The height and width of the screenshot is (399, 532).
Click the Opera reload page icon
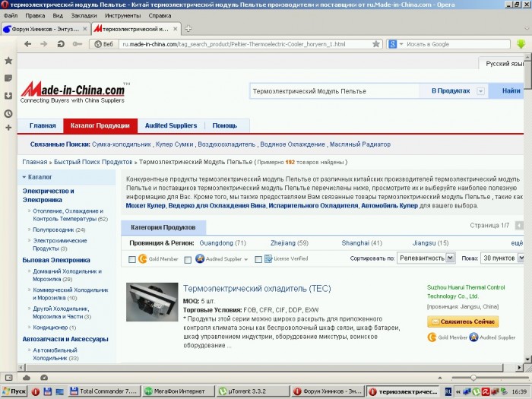pyautogui.click(x=62, y=44)
